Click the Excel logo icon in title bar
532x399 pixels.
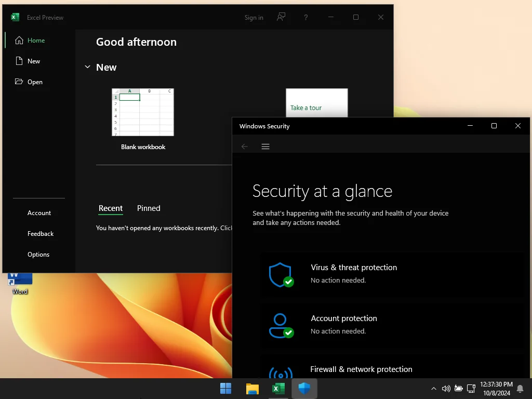coord(15,17)
